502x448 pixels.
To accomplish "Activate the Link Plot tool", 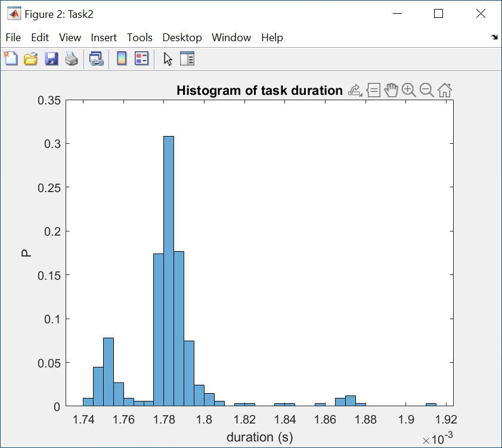I will [97, 58].
